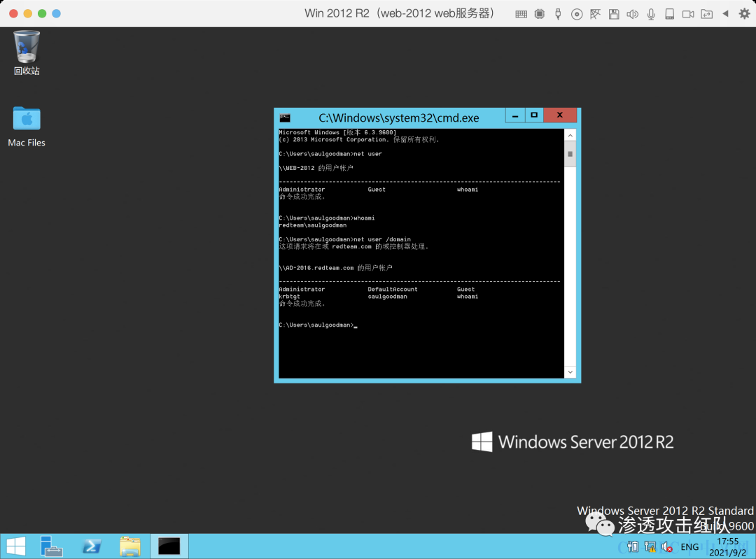This screenshot has height=559, width=756.
Task: Open the hard disk icon in VM toolbar
Action: pyautogui.click(x=670, y=14)
